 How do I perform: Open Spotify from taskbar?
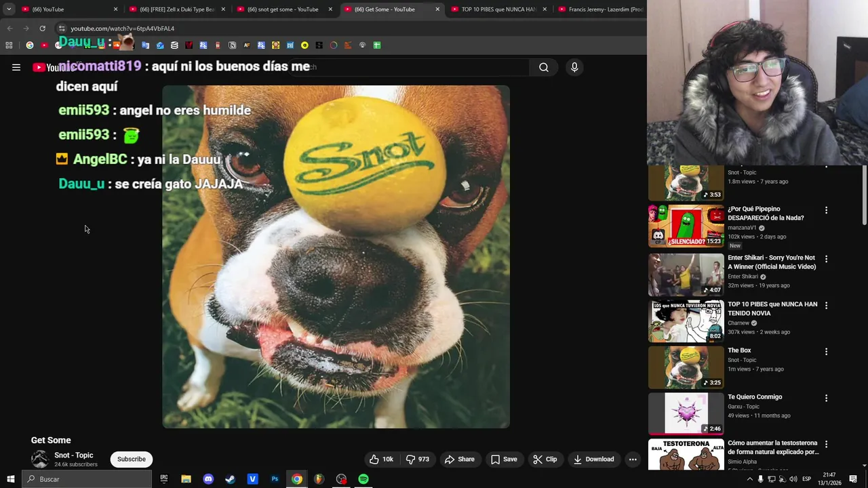coord(363,479)
